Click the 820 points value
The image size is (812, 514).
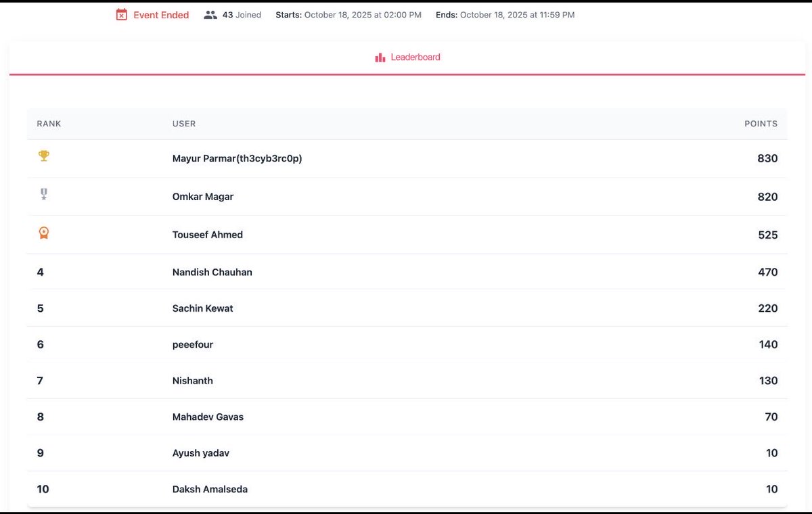point(767,197)
